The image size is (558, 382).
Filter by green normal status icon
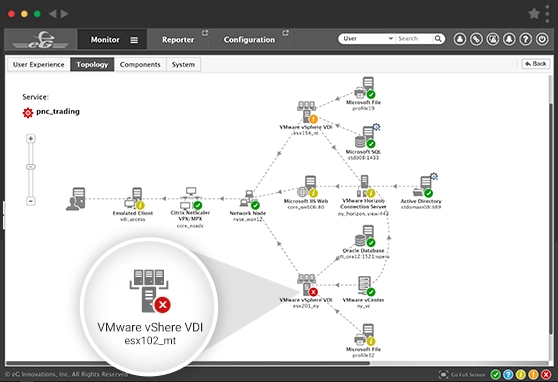pyautogui.click(x=496, y=375)
